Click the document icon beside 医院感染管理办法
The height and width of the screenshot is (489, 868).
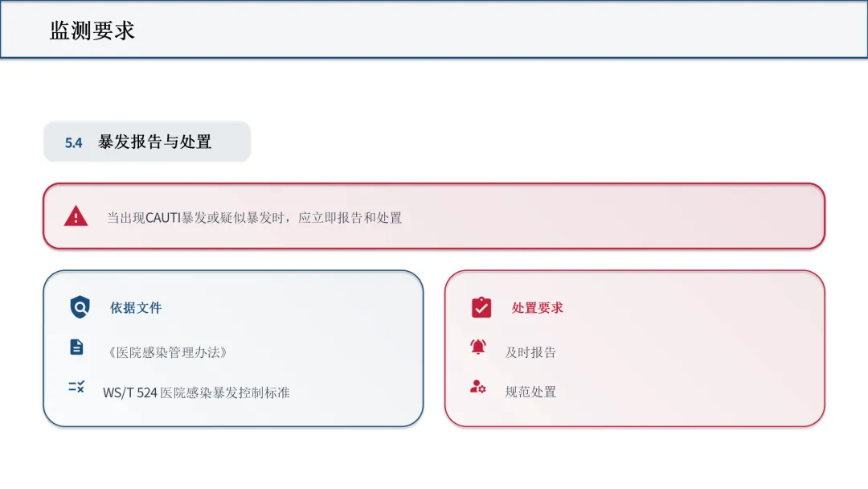pos(76,347)
